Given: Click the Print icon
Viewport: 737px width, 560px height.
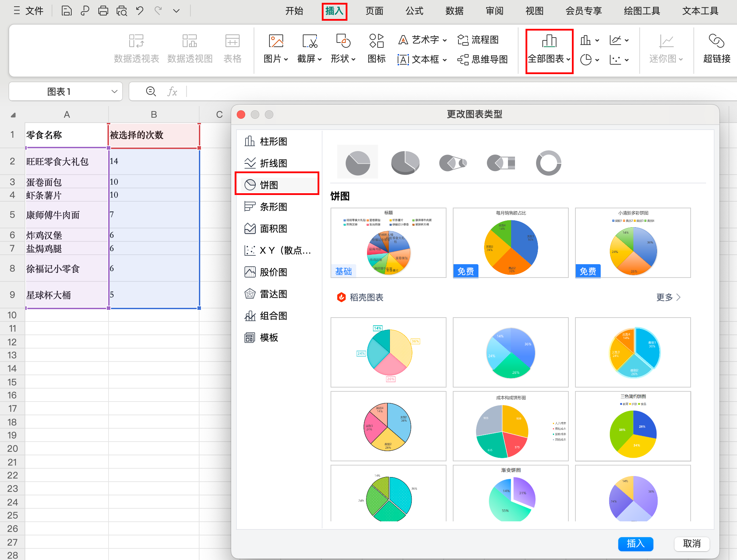Looking at the screenshot, I should click(x=103, y=11).
